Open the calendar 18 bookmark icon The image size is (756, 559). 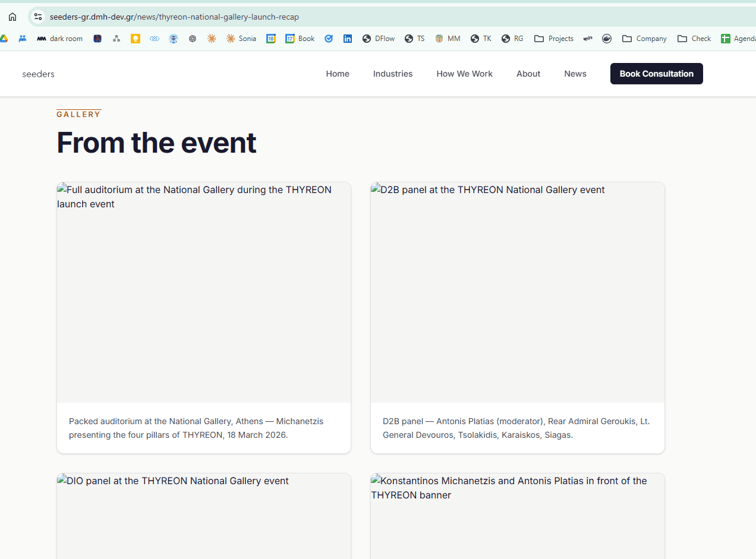[x=271, y=39]
